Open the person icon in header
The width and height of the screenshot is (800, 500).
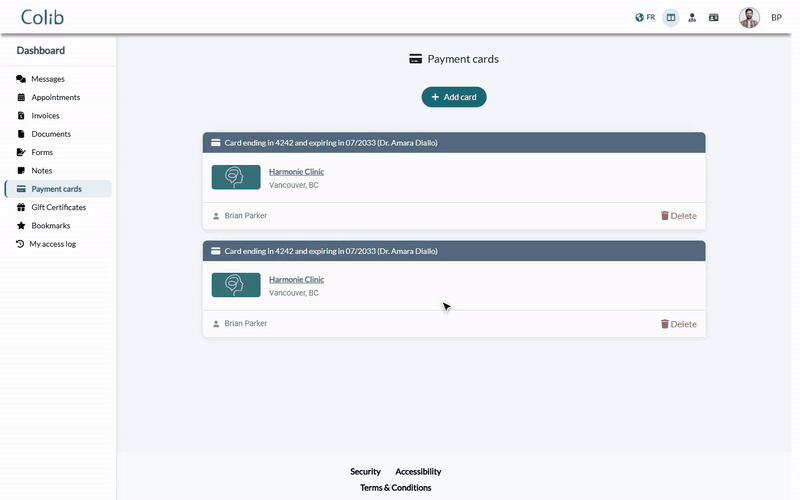coord(692,17)
